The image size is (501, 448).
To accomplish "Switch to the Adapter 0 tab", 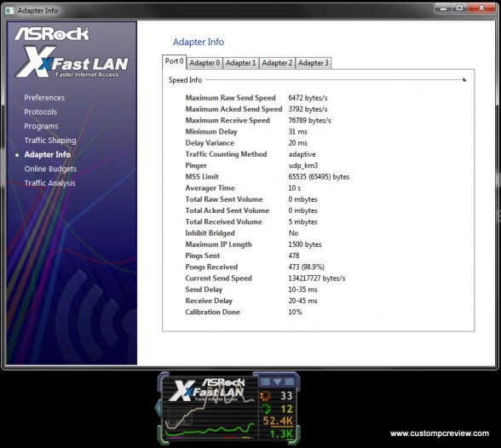I will tap(204, 63).
